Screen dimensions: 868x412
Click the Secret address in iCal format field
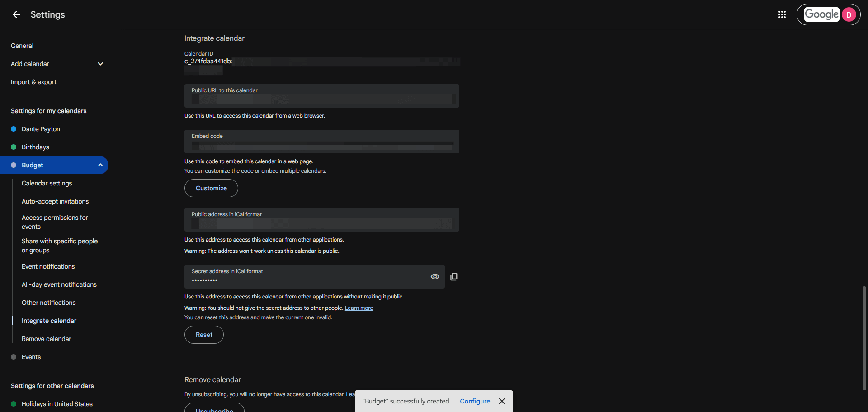coord(315,277)
